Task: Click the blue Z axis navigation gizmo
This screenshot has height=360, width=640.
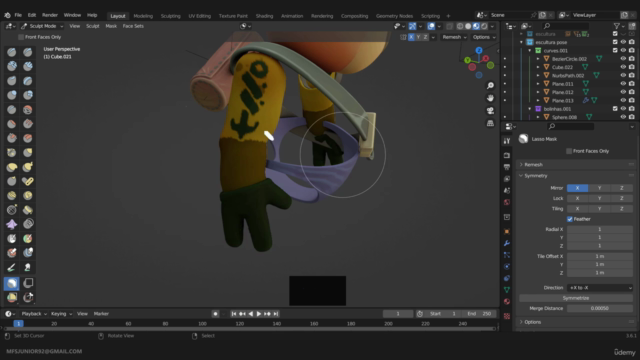Action: click(479, 50)
